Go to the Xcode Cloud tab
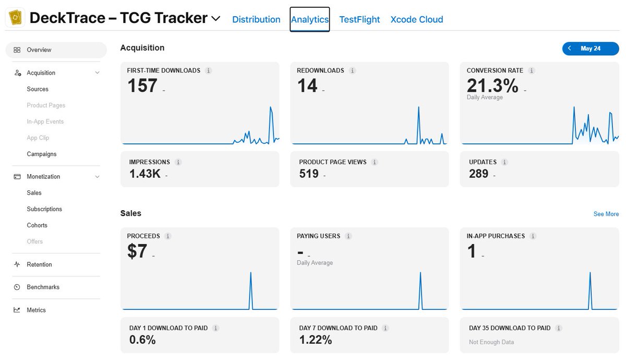 pos(417,19)
